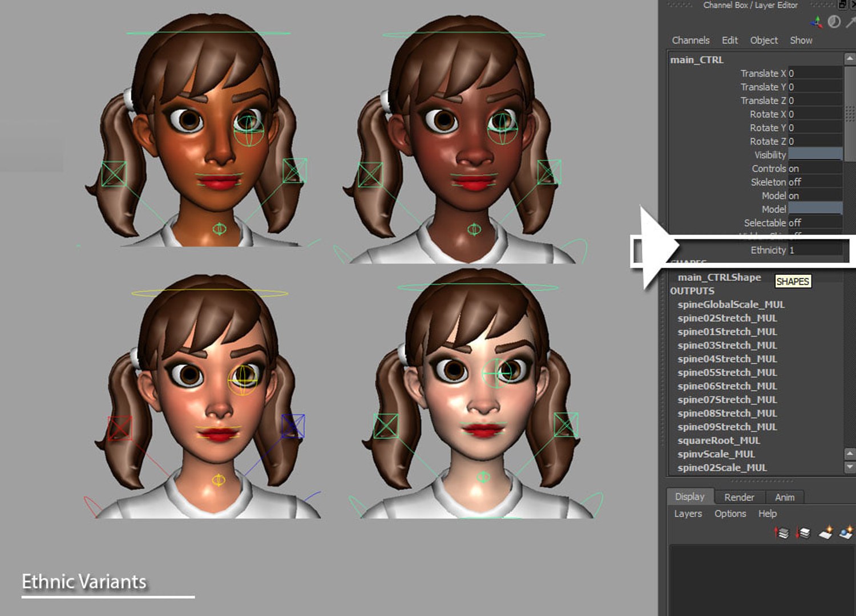The height and width of the screenshot is (616, 856).
Task: Select the Rotate Z channel label
Action: 768,141
